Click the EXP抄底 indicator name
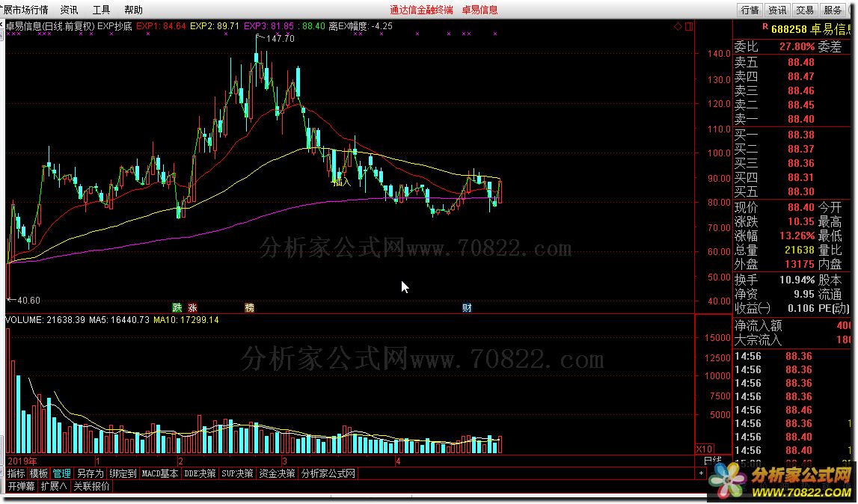The height and width of the screenshot is (504, 858). tap(115, 25)
